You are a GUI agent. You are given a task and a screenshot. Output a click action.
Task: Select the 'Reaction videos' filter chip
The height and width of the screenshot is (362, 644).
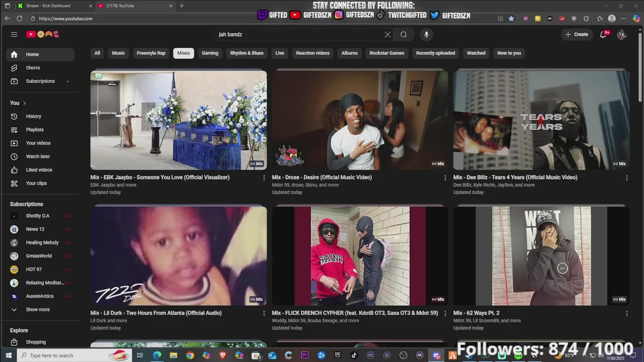click(313, 53)
